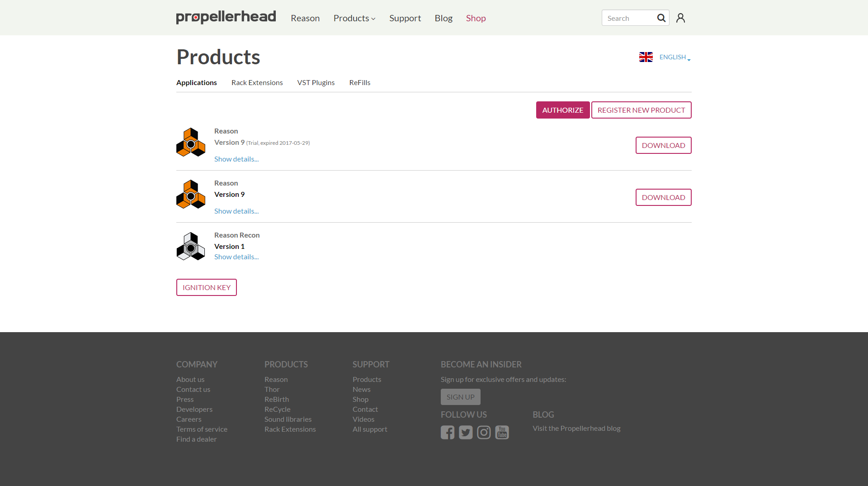Click the UK flag icon

pos(646,57)
